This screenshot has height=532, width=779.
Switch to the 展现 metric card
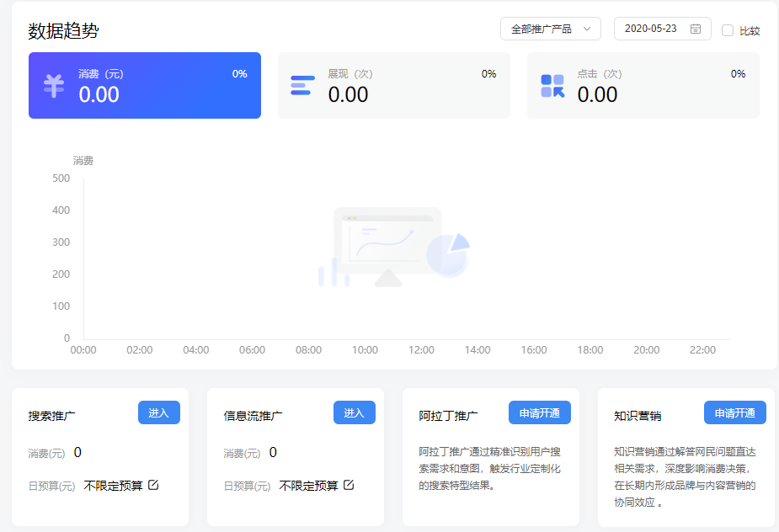pyautogui.click(x=393, y=85)
